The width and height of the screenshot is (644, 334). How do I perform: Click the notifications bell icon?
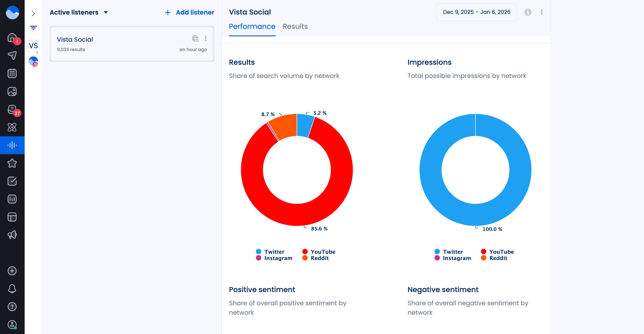tap(12, 289)
